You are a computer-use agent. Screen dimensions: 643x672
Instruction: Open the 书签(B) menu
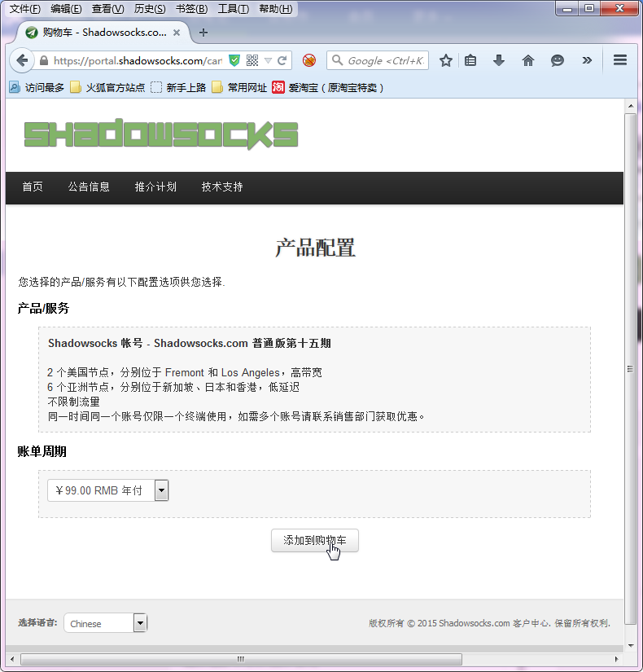coord(191,9)
